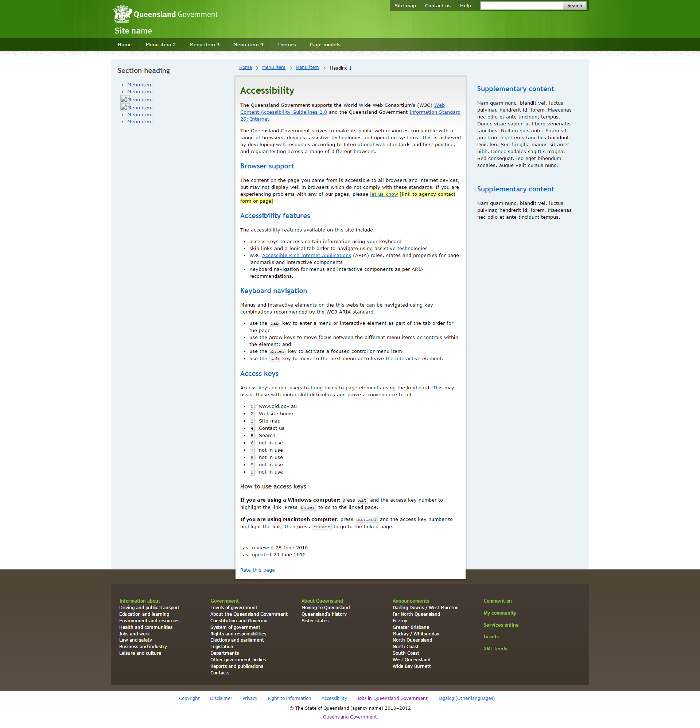Open Web Content Accessibility Guidelines 2.0 link
This screenshot has width=700, height=728.
point(283,112)
